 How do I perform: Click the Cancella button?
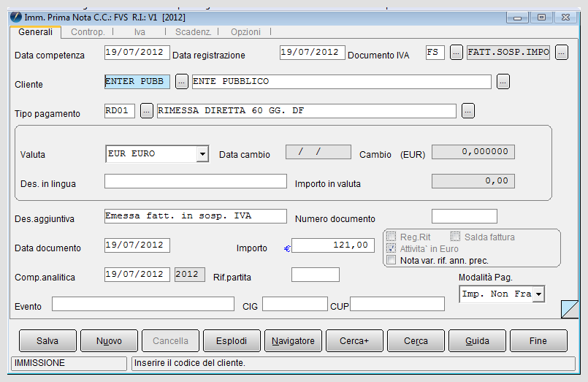coord(171,341)
